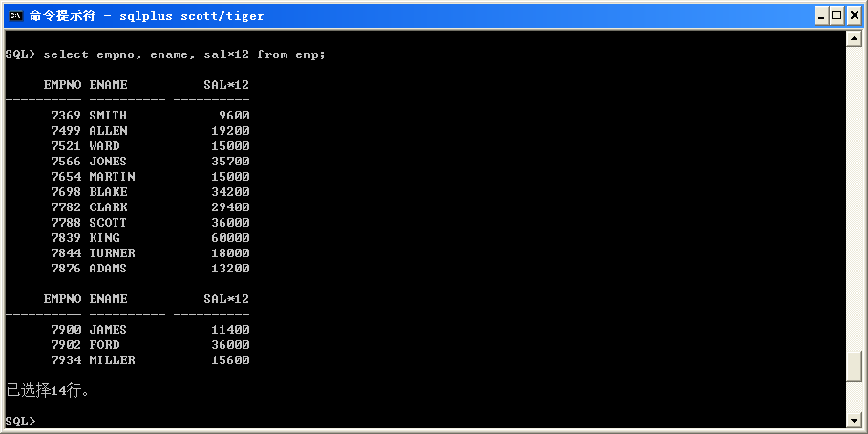Click the select statement command line

pyautogui.click(x=165, y=54)
